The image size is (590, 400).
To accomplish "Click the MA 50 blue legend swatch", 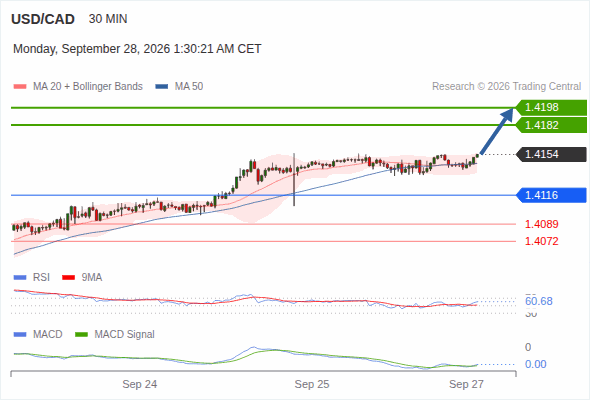I will [162, 87].
